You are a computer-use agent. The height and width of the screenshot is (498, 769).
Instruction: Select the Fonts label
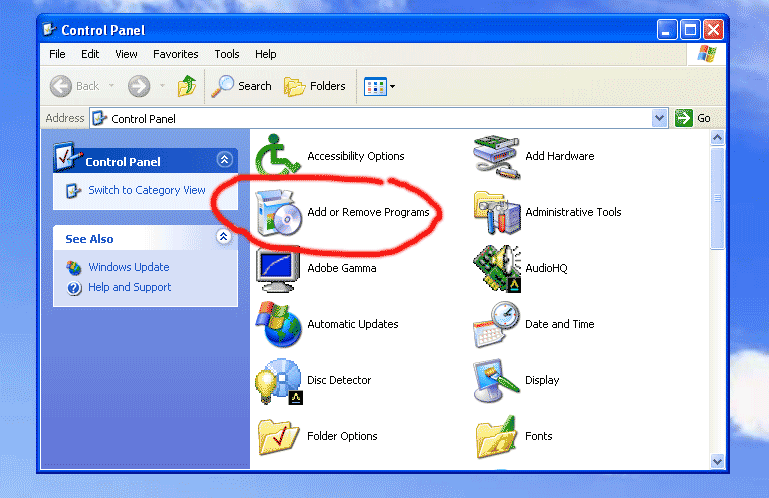pyautogui.click(x=538, y=436)
